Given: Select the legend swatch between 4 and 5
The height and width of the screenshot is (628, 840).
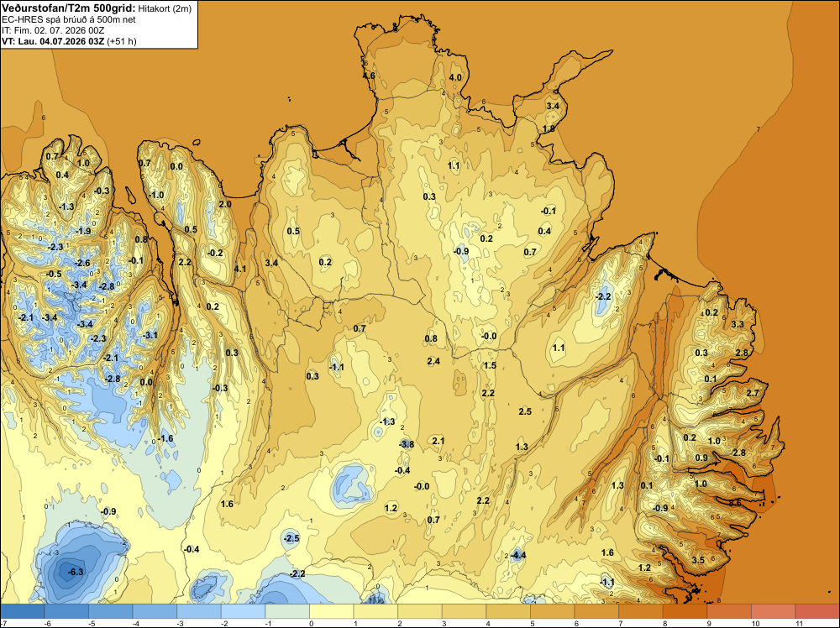Looking at the screenshot, I should coord(508,611).
